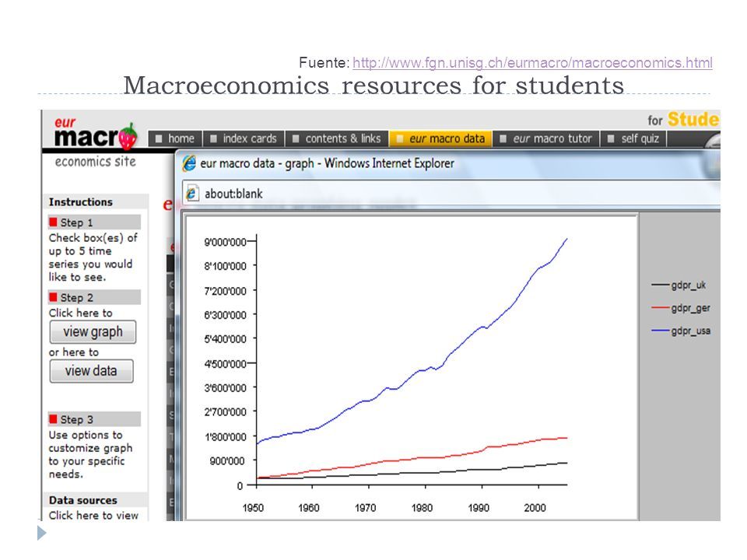Viewport: 747px width, 560px height.
Task: Click the 9'000'000 y-axis label
Action: (x=225, y=243)
